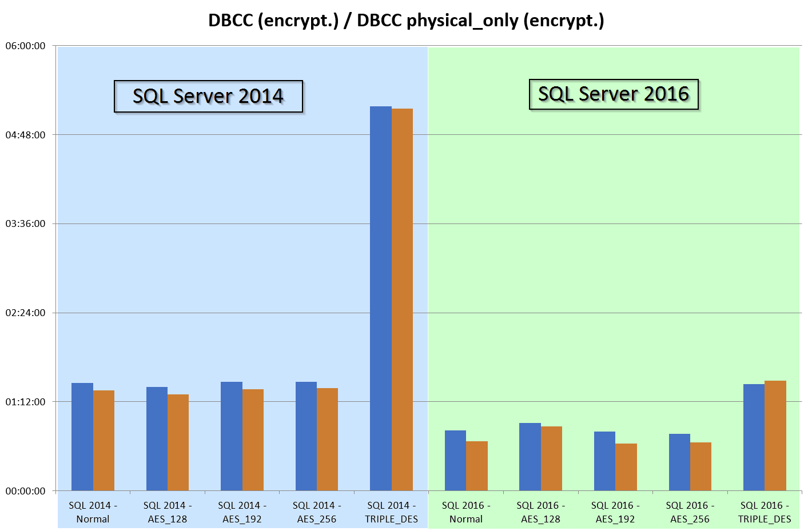Select the SQL 2014 - AES_192 category label
This screenshot has height=531, width=812.
[242, 512]
